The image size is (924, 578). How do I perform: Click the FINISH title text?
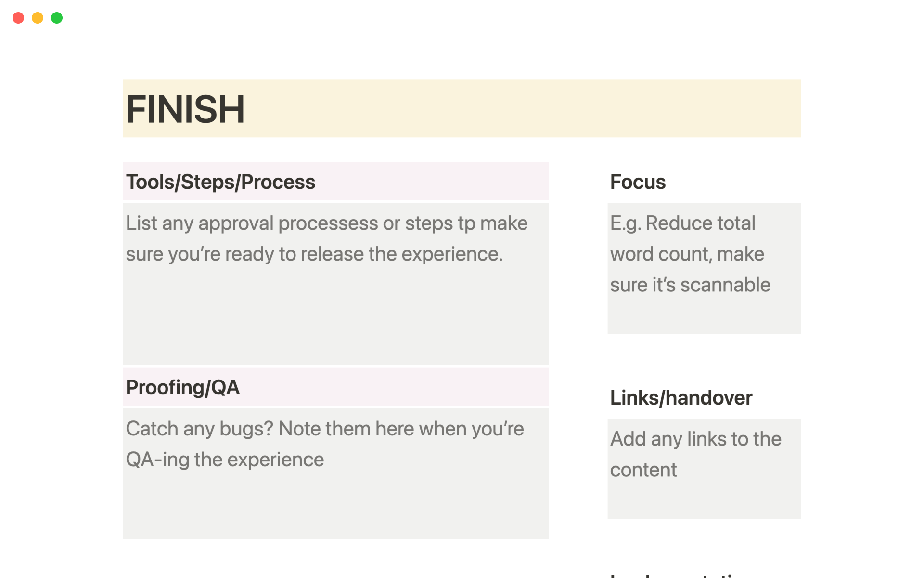click(x=185, y=109)
